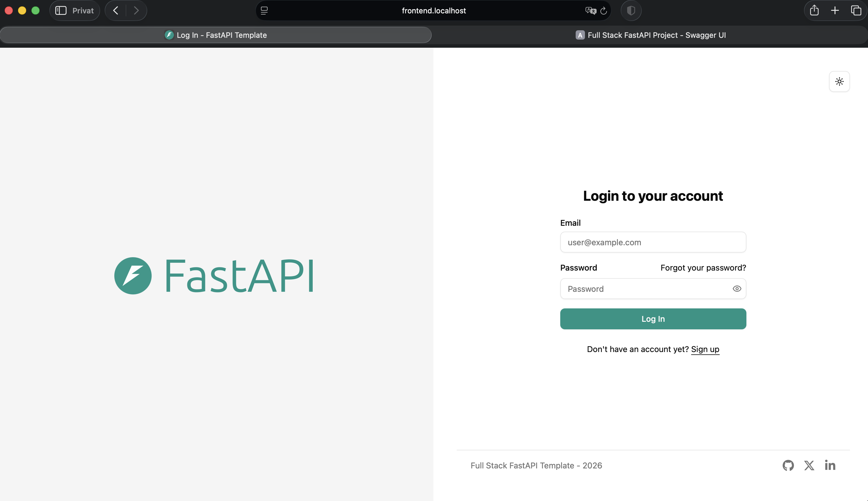Click the Safari share icon
868x501 pixels.
pyautogui.click(x=814, y=10)
